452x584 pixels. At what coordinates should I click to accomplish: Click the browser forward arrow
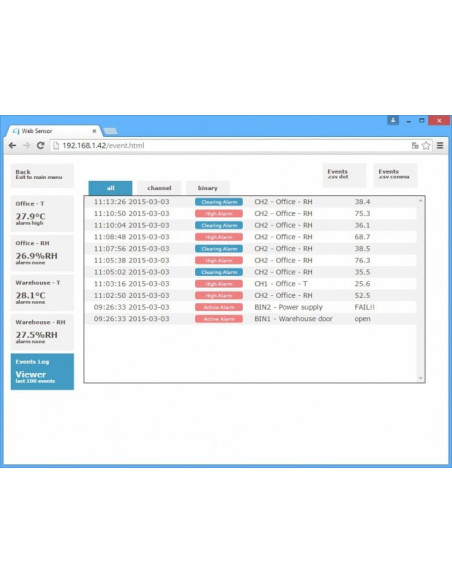click(x=26, y=146)
